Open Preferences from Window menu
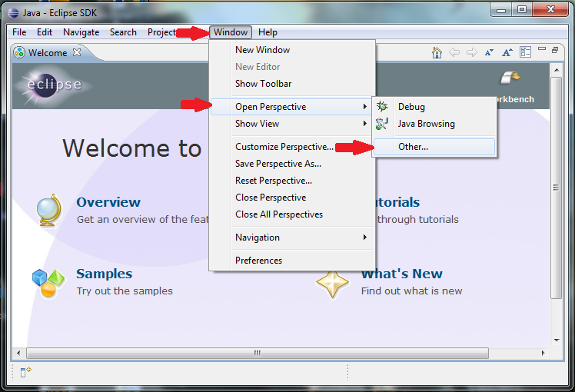This screenshot has width=575, height=392. (x=293, y=261)
